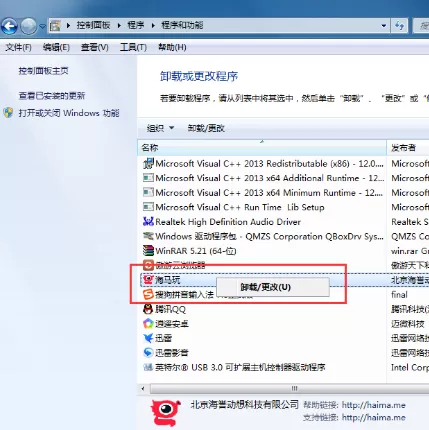Click icon of Windows 驱动程序包 QMZS entry
429x430 pixels.
pyautogui.click(x=148, y=236)
